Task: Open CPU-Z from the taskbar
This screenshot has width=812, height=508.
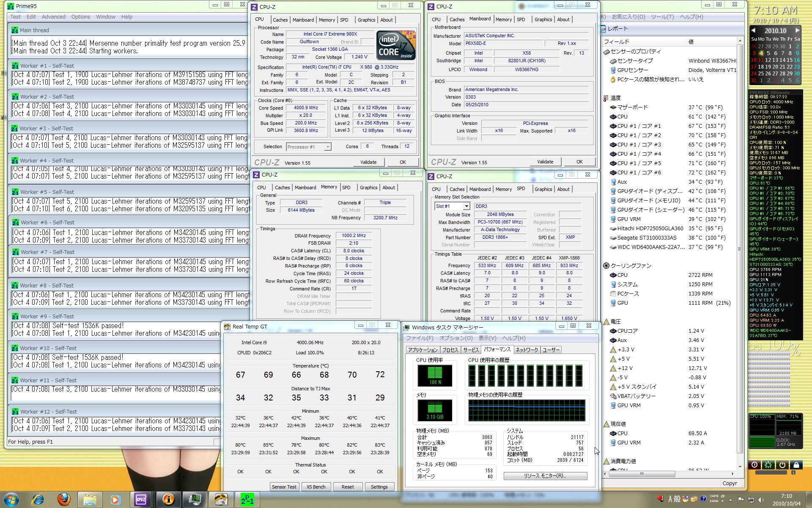Action: pos(141,500)
